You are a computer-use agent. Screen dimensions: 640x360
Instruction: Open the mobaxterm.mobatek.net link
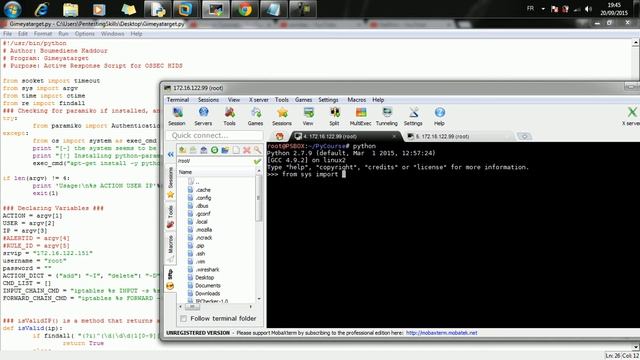441,333
